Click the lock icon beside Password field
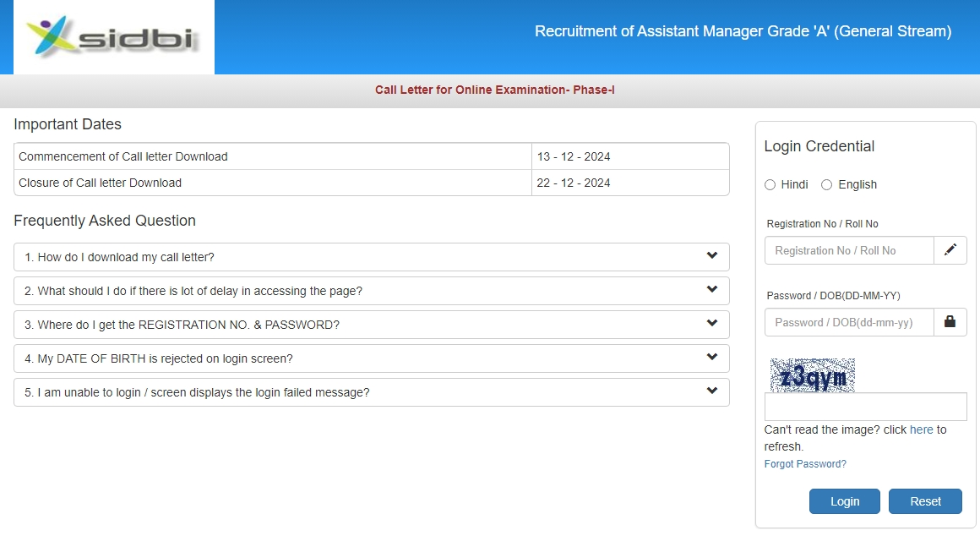Screen dimensions: 980x536 click(x=950, y=322)
